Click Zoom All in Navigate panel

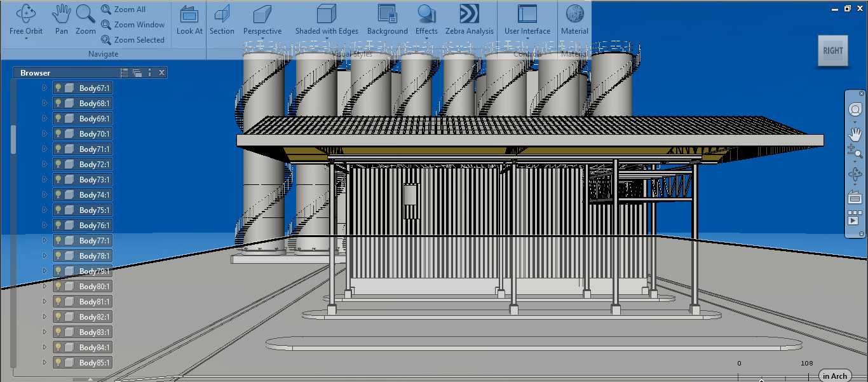pyautogui.click(x=123, y=10)
